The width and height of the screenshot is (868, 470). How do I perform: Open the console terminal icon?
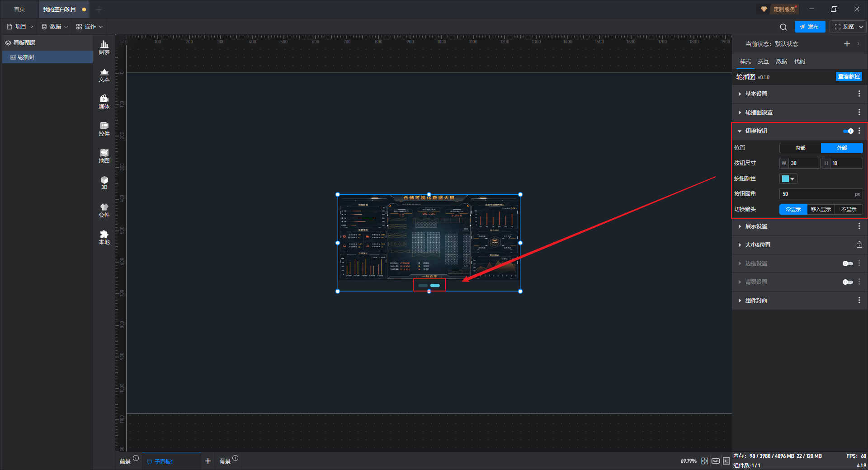coord(726,461)
